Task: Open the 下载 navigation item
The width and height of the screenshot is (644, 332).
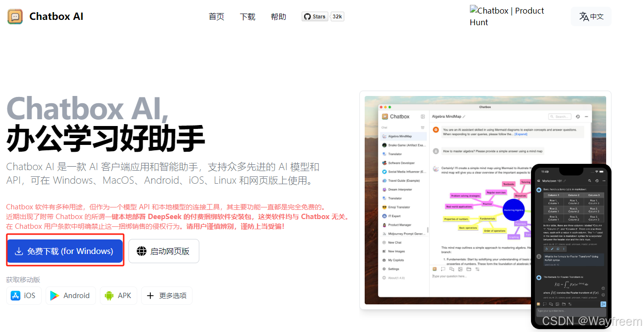Action: tap(247, 16)
